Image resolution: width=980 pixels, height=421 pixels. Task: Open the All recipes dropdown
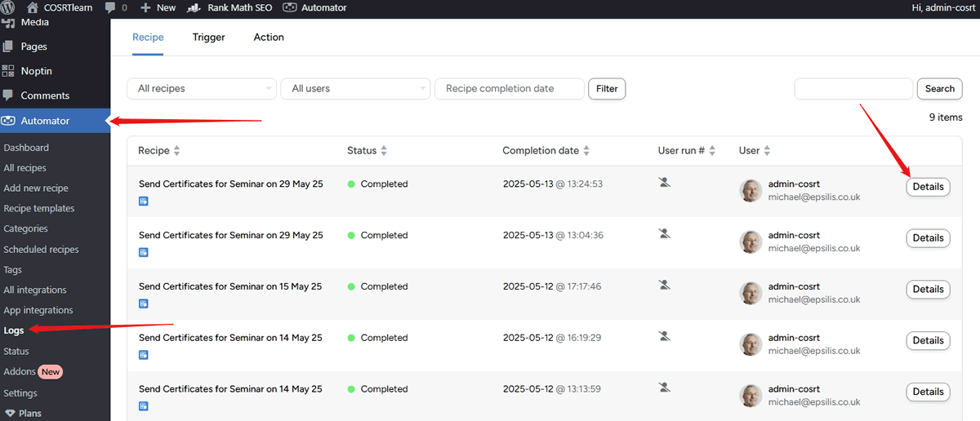(201, 89)
